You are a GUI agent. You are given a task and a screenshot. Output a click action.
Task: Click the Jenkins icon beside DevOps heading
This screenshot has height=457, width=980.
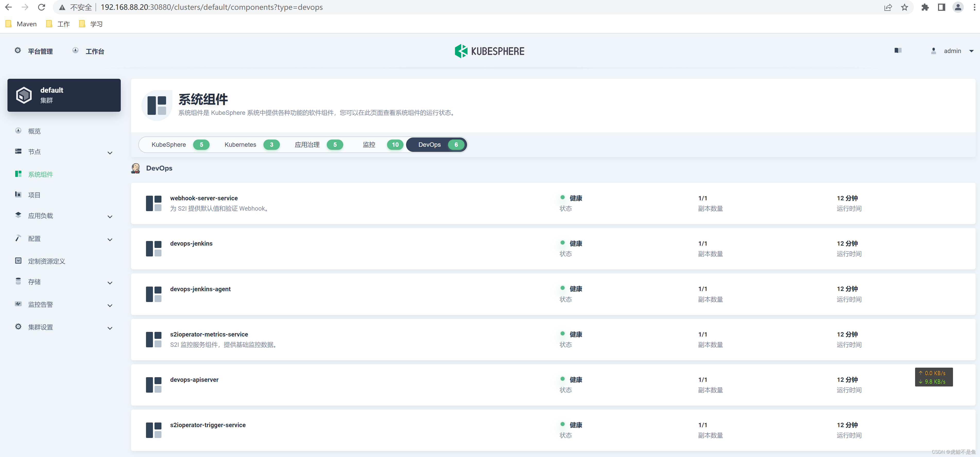(136, 168)
